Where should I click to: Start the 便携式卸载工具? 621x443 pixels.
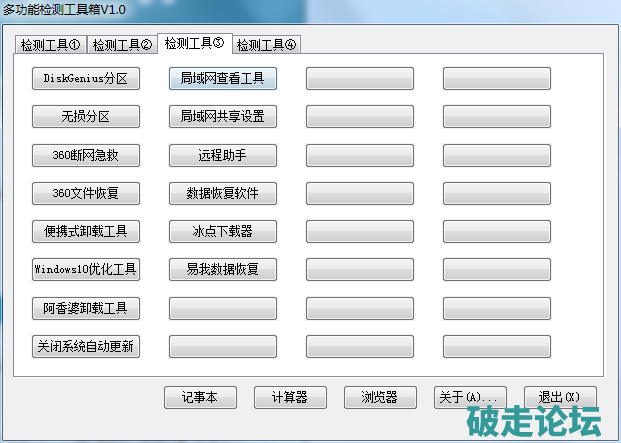pos(86,231)
